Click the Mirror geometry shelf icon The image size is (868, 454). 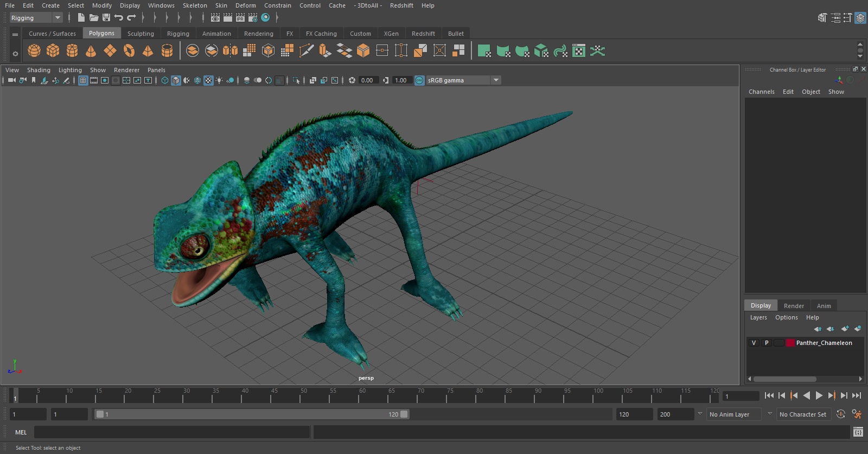click(231, 51)
